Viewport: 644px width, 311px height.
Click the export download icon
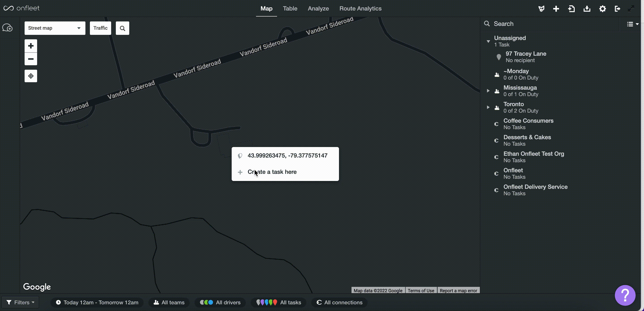pos(587,9)
